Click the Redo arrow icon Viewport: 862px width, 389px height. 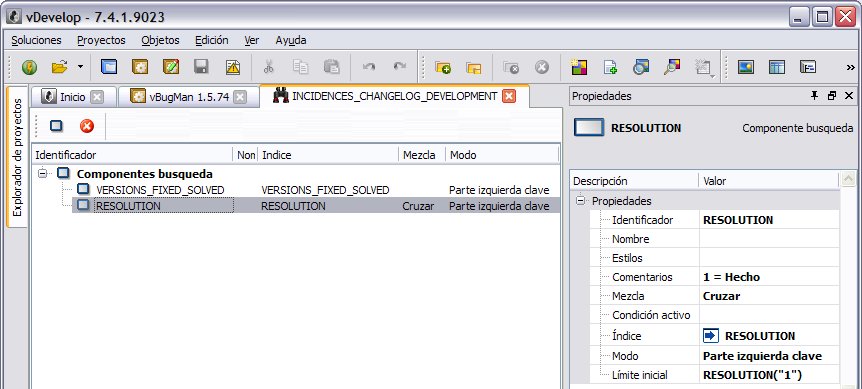[x=400, y=67]
